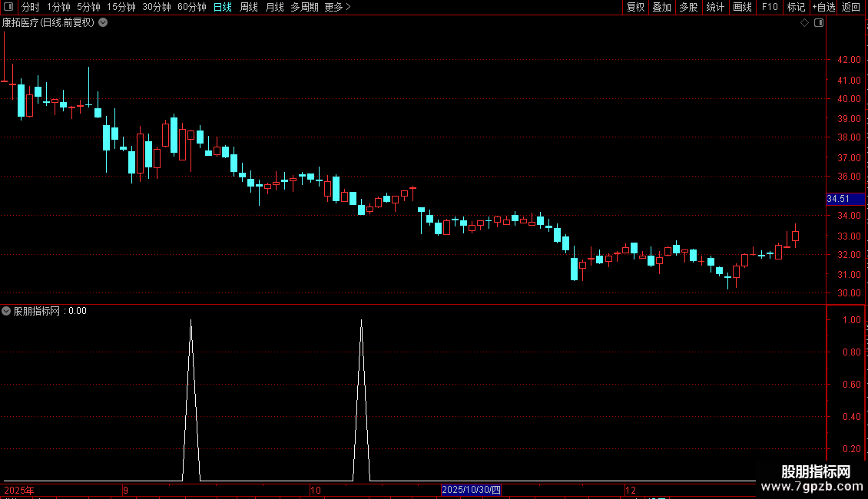Activate the 画线 drawing tools
This screenshot has width=868, height=499.
click(742, 7)
